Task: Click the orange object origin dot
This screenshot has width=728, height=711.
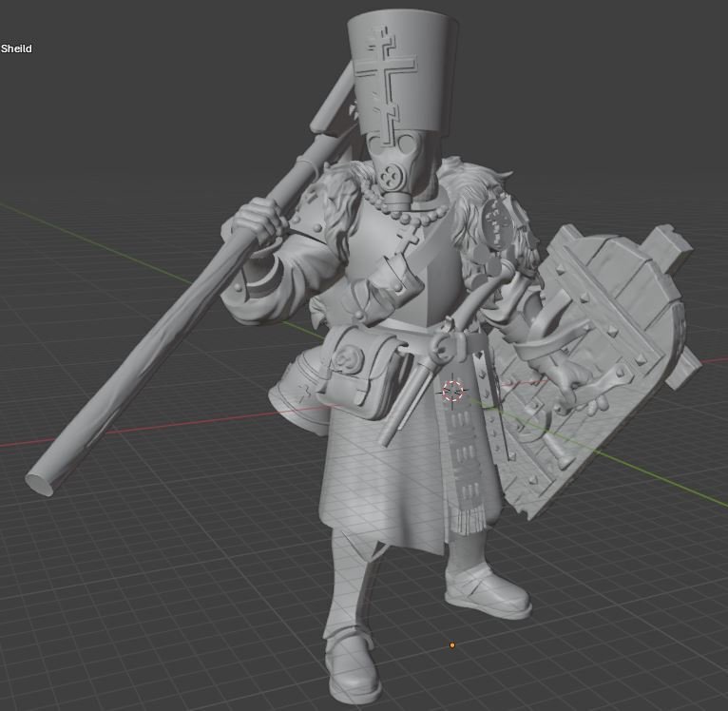Action: coord(452,645)
